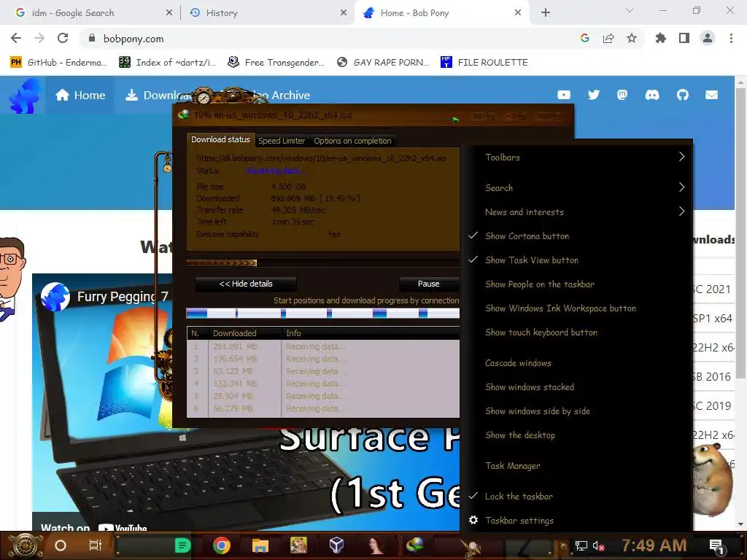Open Bob Pony's Discord icon in the header
747x560 pixels.
652,95
